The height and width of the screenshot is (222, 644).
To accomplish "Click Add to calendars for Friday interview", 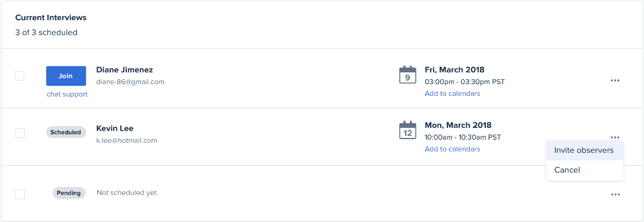I will coord(452,94).
